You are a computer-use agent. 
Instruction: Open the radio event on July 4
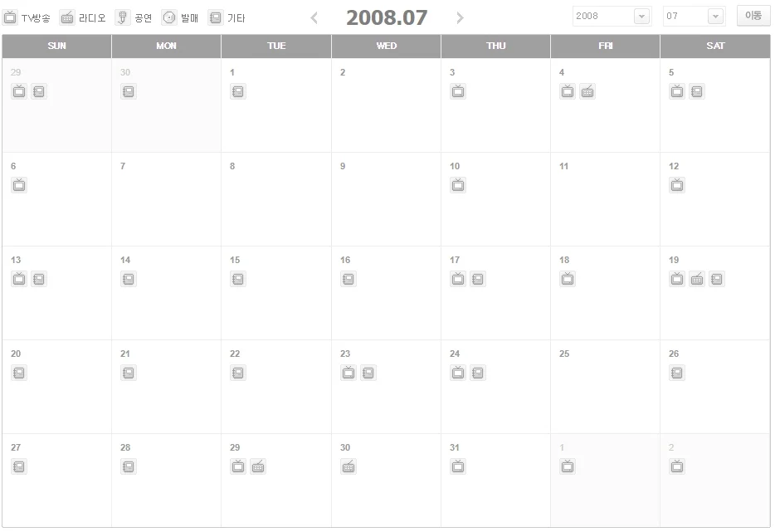point(587,91)
